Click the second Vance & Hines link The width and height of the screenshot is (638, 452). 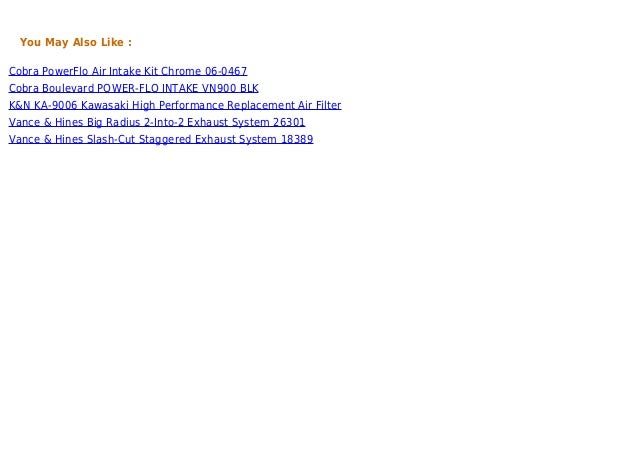point(161,140)
